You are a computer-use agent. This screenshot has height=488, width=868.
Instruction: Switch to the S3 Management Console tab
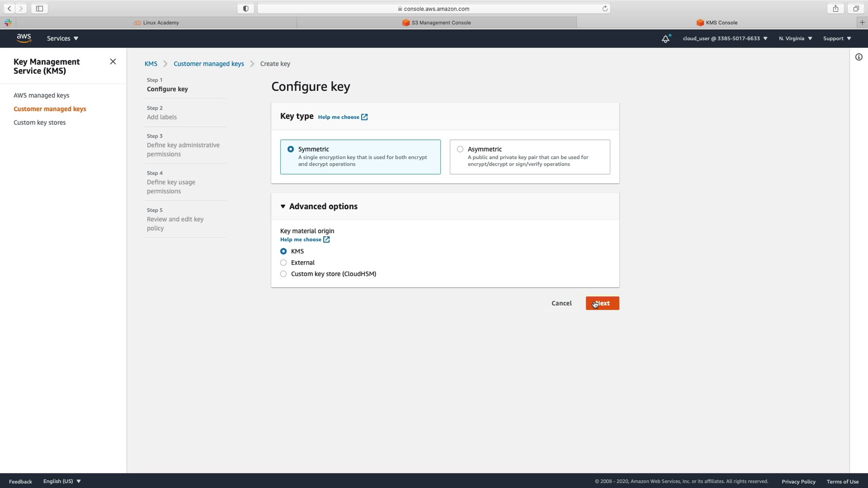click(x=436, y=22)
